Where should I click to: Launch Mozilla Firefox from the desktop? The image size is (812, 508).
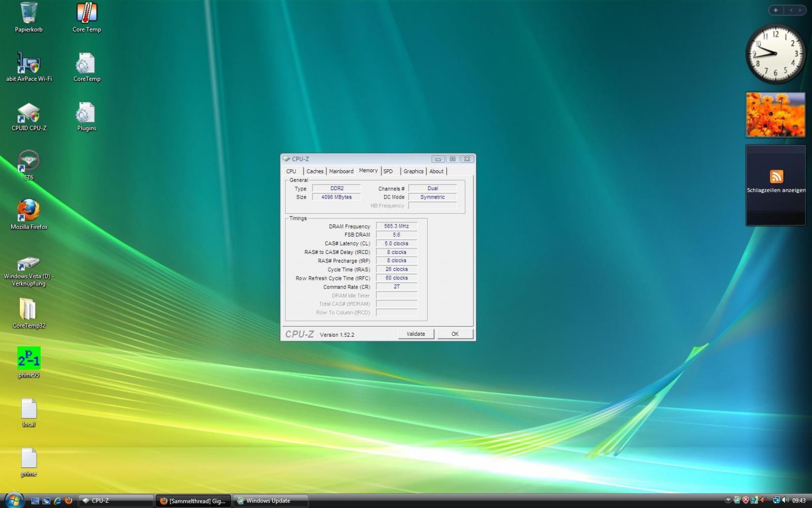[x=29, y=214]
